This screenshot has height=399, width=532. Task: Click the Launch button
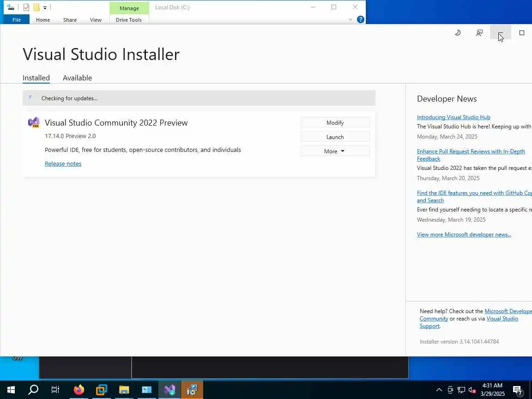tap(335, 137)
